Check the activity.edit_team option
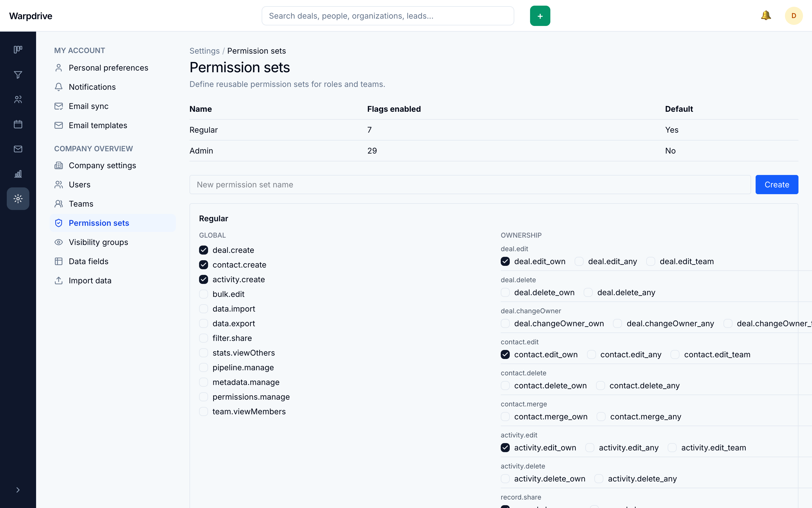812x508 pixels. point(672,448)
